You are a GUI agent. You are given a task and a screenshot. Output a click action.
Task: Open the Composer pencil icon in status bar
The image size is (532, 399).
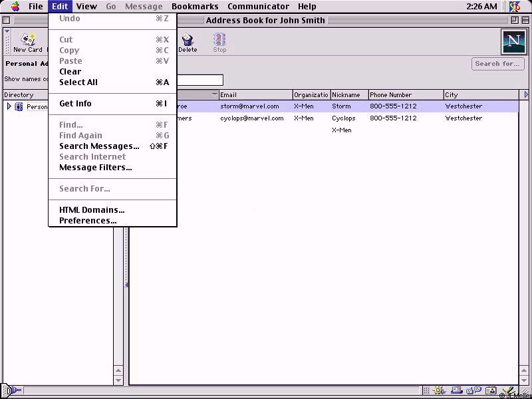[x=508, y=391]
